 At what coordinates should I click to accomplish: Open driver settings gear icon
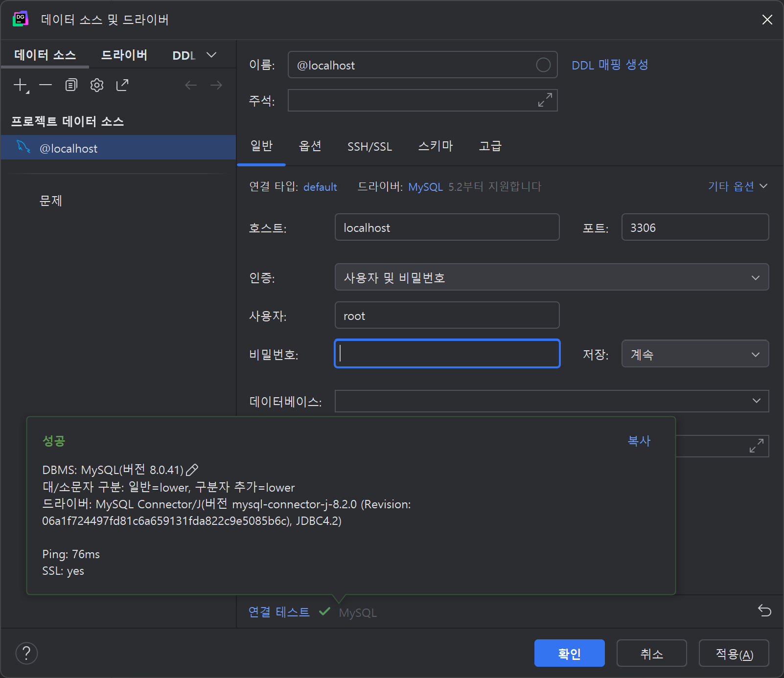tap(97, 85)
